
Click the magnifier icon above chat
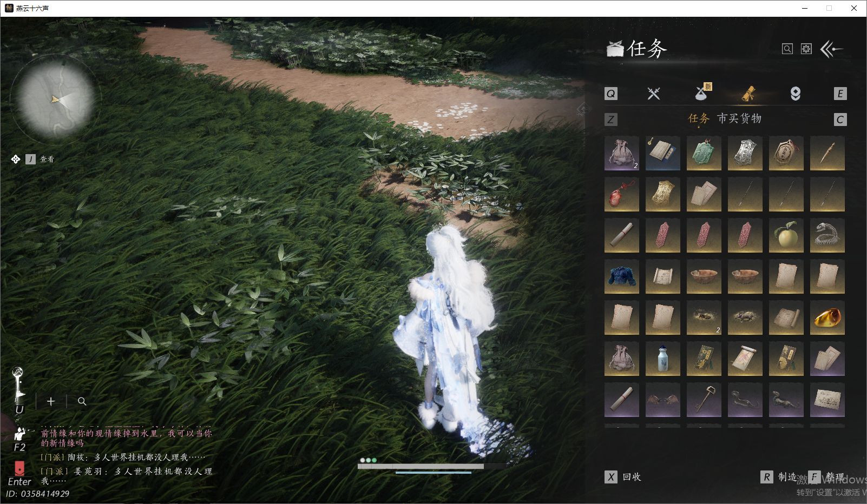[x=82, y=401]
